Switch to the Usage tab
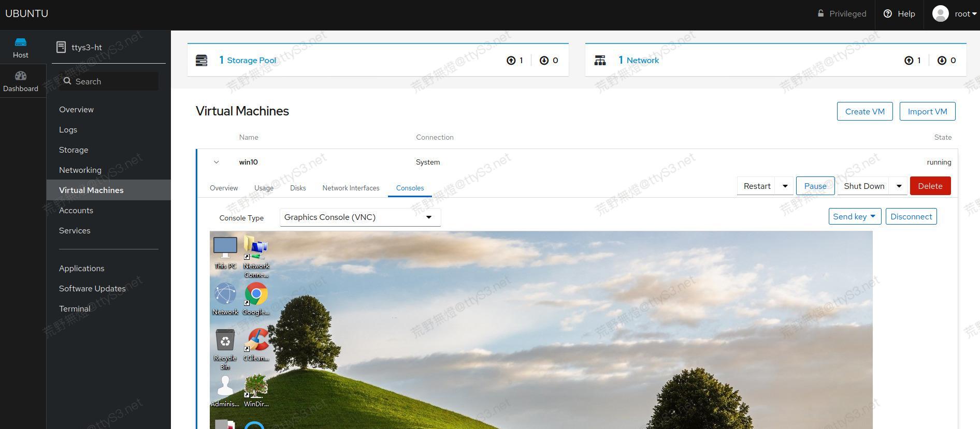 264,188
